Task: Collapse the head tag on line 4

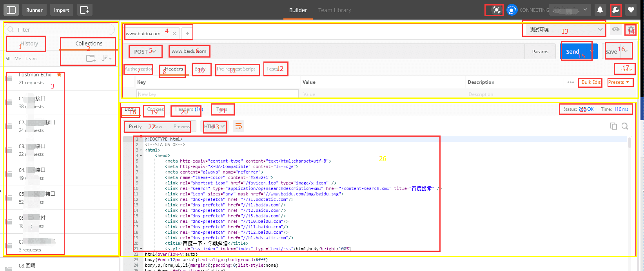Action: point(141,156)
